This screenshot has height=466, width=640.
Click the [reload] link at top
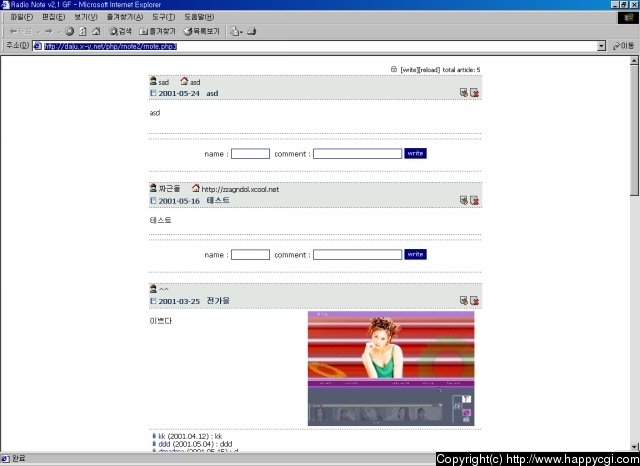[x=429, y=70]
